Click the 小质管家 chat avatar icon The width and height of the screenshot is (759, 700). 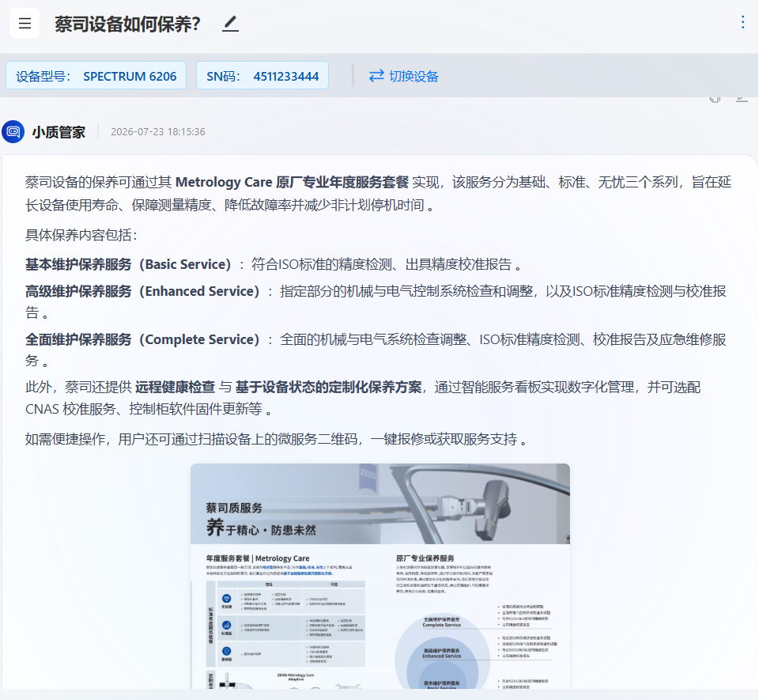point(13,131)
